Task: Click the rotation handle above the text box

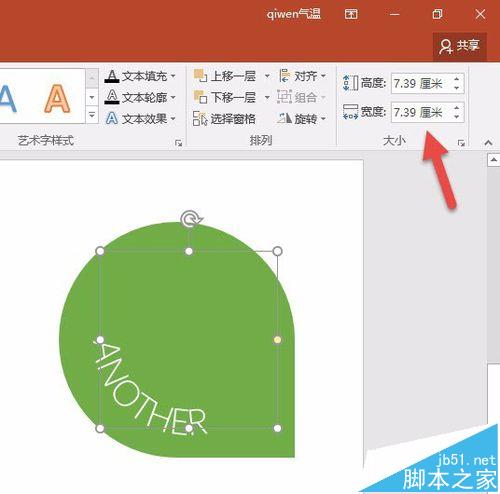Action: point(190,219)
